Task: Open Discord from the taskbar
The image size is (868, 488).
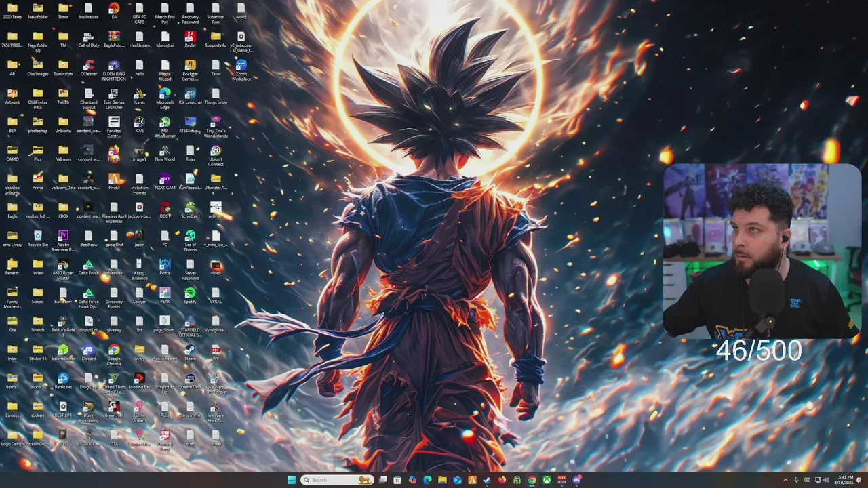Action: (577, 480)
